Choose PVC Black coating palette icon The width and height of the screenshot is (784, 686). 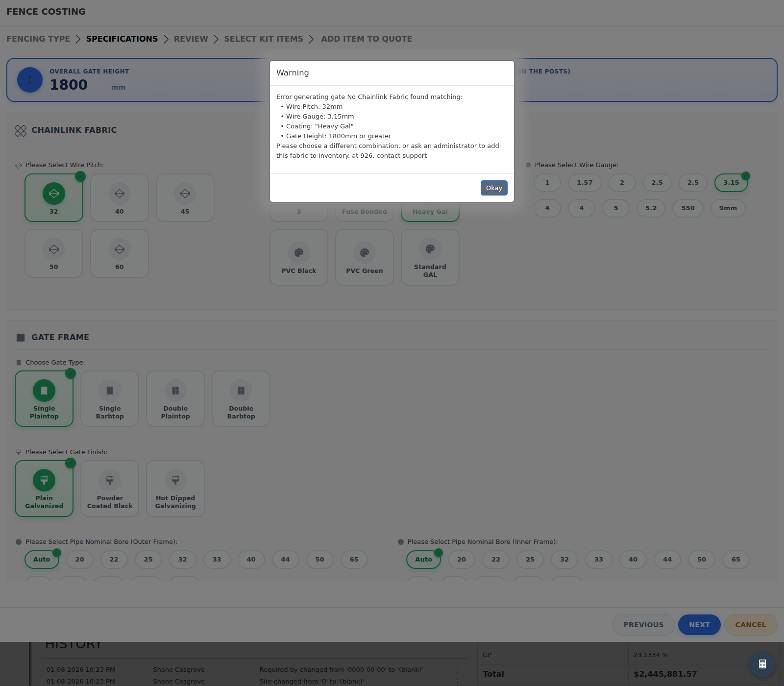pyautogui.click(x=299, y=253)
